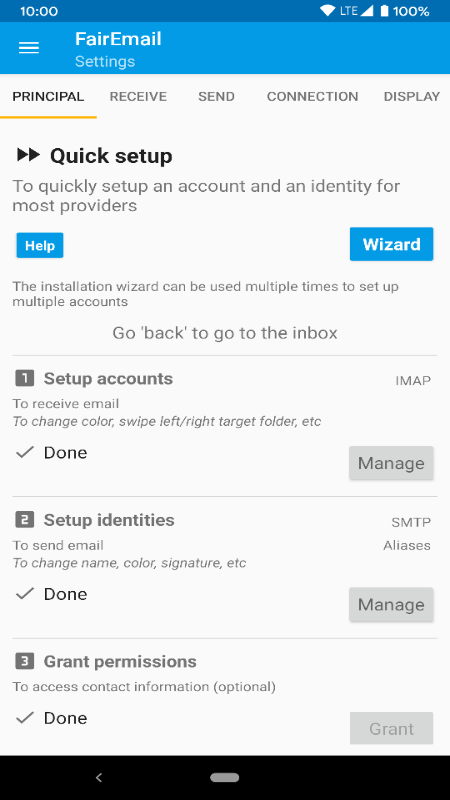Tap the home pill in navigation bar
The image size is (450, 800).
pos(224,778)
